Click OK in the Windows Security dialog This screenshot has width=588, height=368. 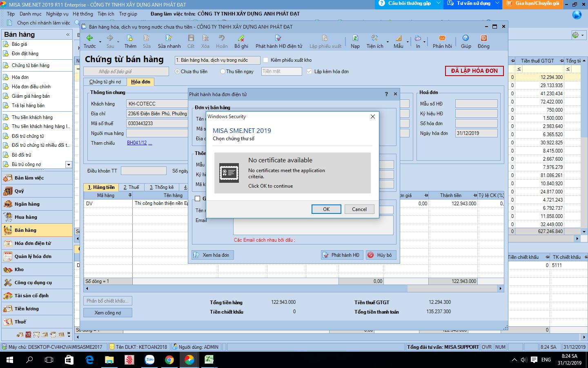point(326,209)
